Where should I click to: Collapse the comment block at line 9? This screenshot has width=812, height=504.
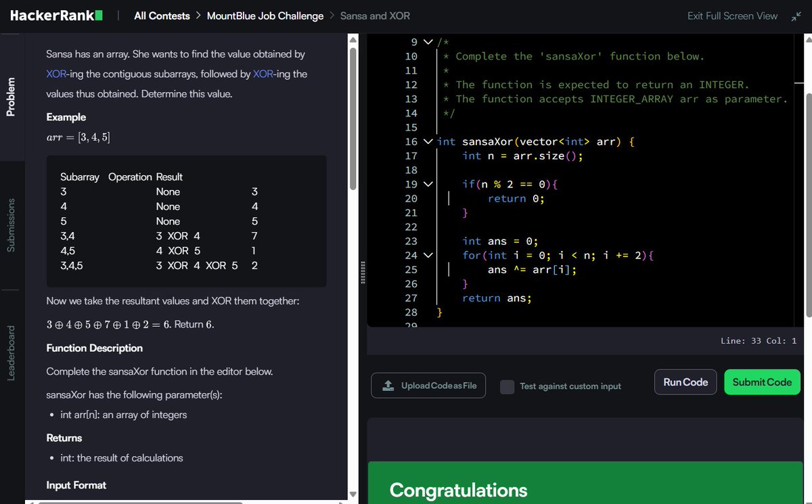(x=427, y=42)
